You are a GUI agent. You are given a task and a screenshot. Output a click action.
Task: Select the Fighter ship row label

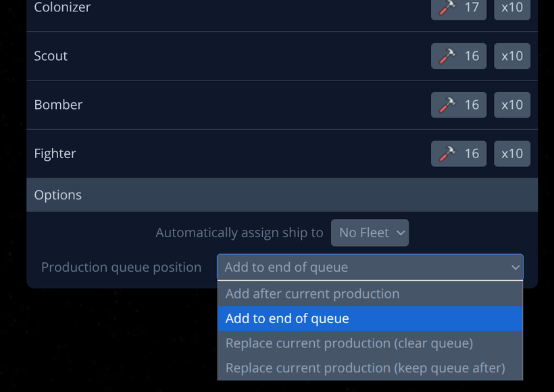pyautogui.click(x=55, y=153)
